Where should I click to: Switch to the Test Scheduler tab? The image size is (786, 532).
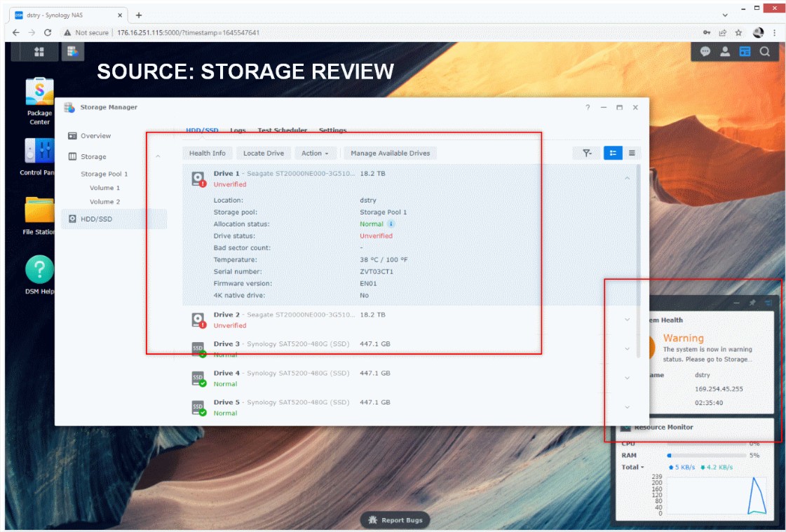click(282, 130)
